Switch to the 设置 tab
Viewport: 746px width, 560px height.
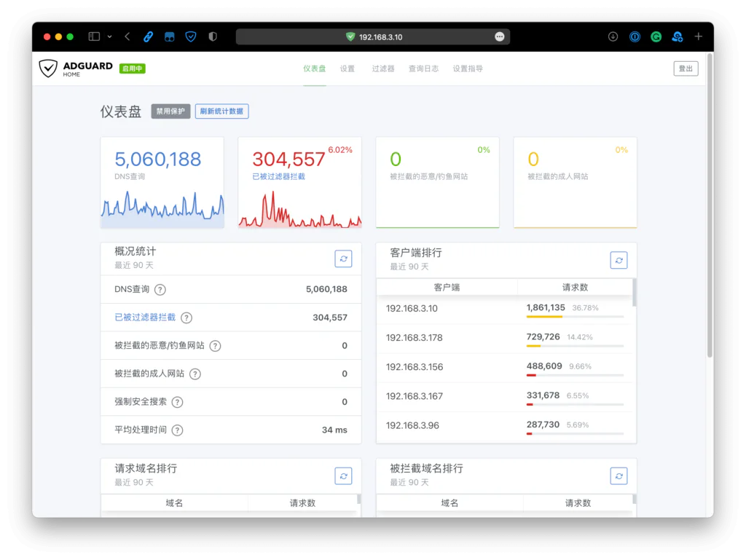coord(348,68)
